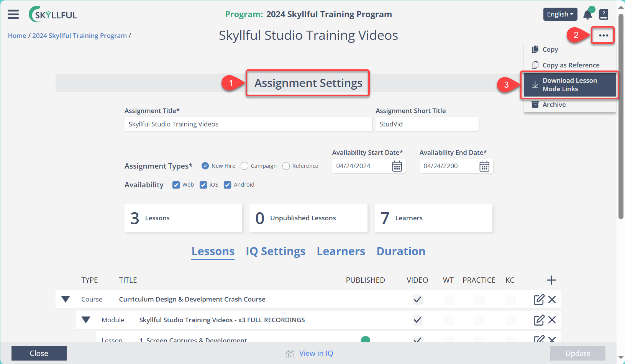Click the 3 Lessons stat card
The image size is (625, 364).
[x=183, y=218]
